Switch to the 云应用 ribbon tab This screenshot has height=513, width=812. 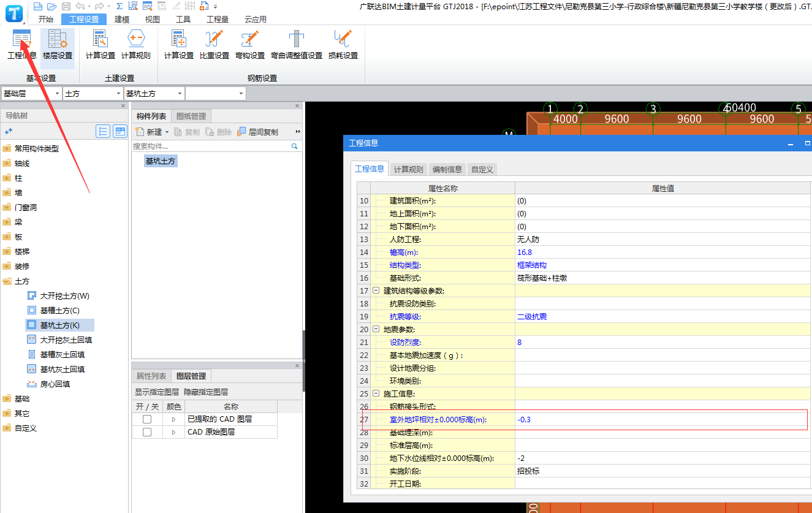[256, 19]
